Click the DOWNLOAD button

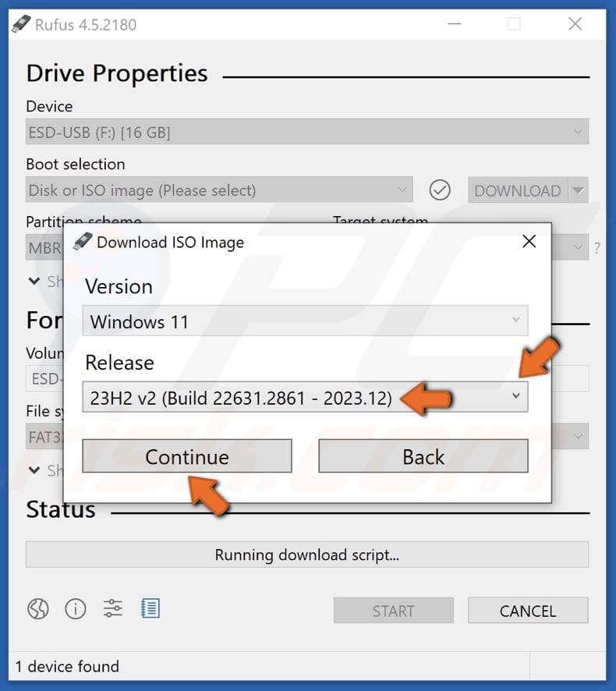518,190
